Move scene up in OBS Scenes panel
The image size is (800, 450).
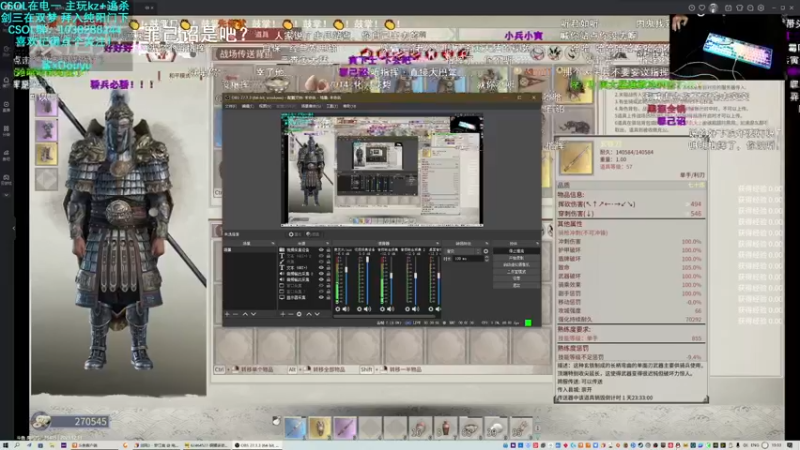click(x=245, y=314)
